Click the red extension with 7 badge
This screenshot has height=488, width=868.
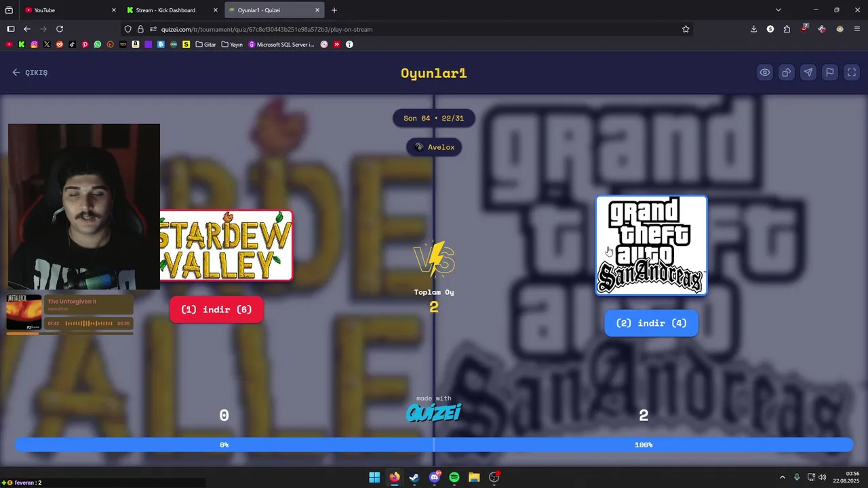[804, 29]
